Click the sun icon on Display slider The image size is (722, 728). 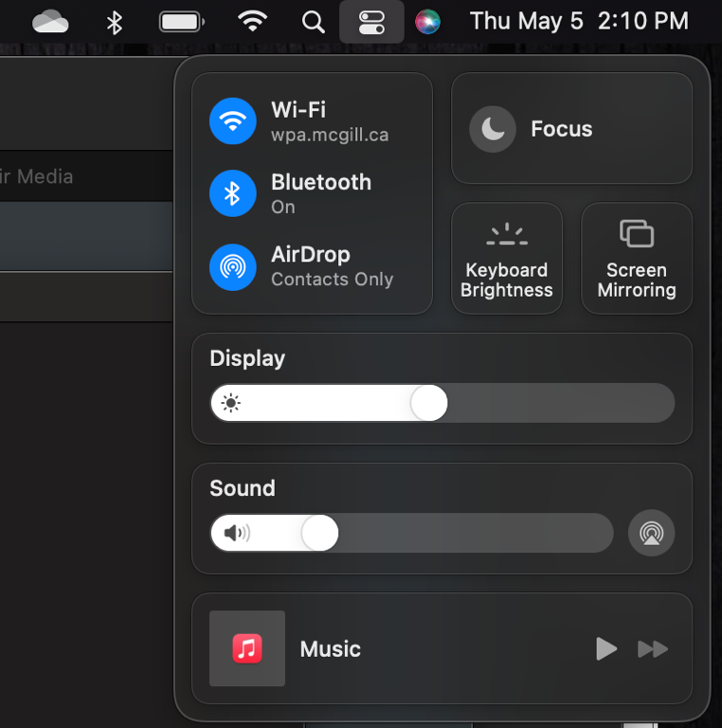click(x=230, y=403)
